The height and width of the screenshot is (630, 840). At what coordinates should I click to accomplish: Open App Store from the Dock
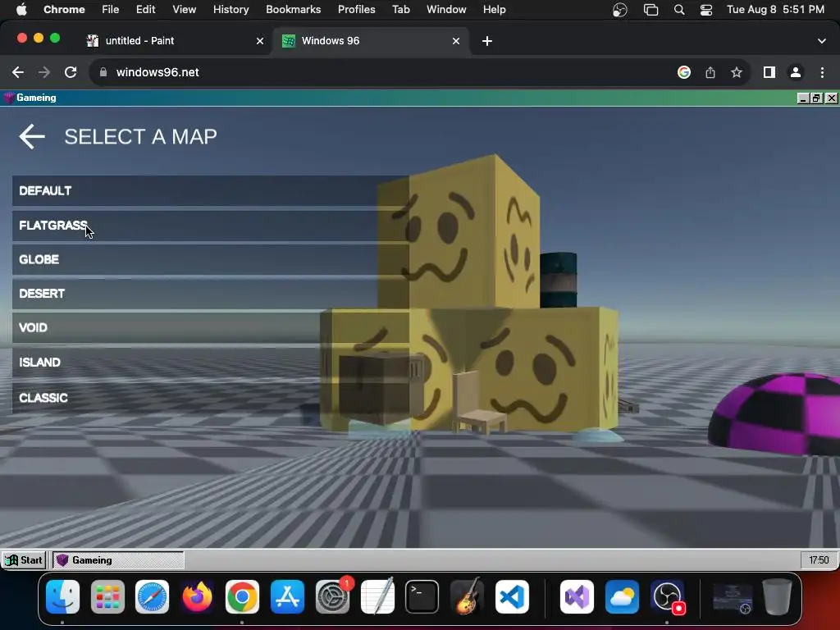click(x=287, y=597)
